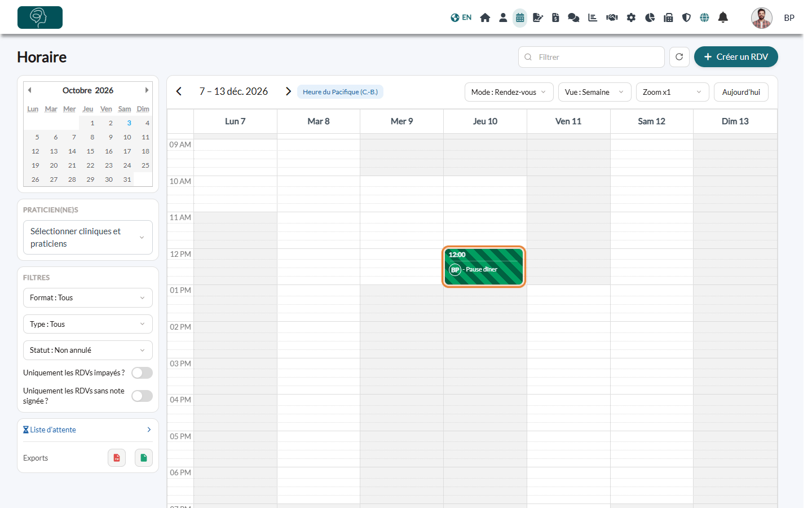Switch language to EN
Screen dimensions: 812x508
(461, 17)
